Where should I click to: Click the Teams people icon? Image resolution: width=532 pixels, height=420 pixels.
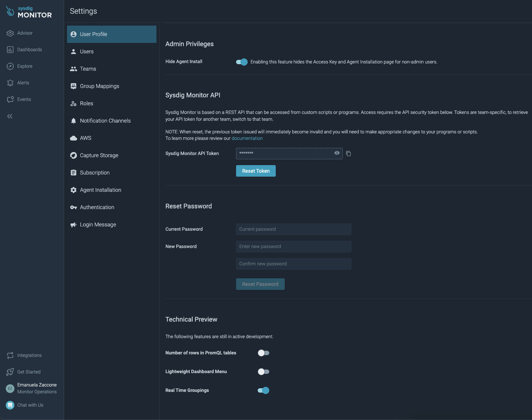click(74, 69)
